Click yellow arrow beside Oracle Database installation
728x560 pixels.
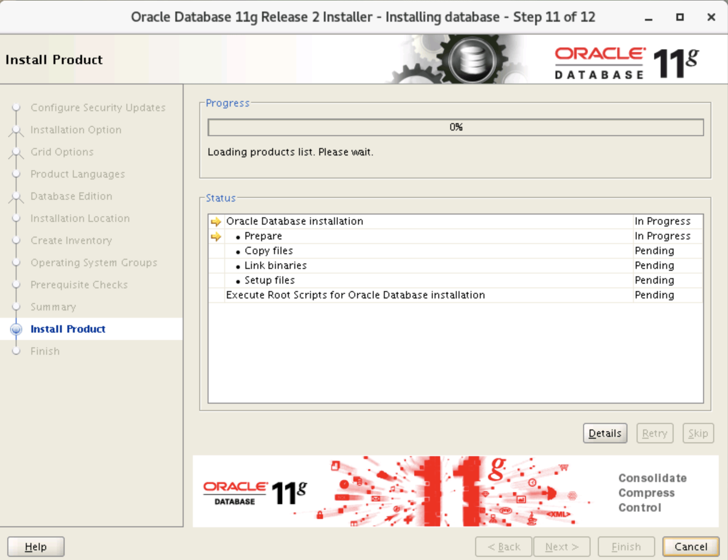click(x=216, y=221)
